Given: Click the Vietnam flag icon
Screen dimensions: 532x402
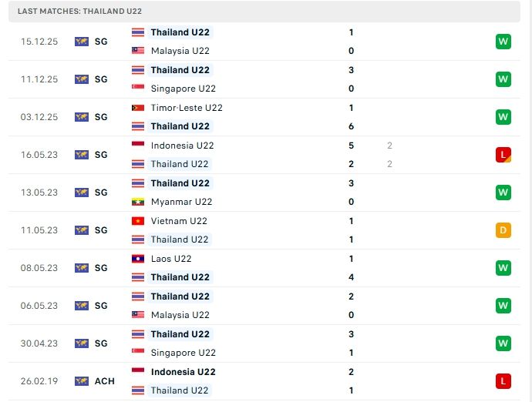Looking at the screenshot, I should pyautogui.click(x=138, y=221).
